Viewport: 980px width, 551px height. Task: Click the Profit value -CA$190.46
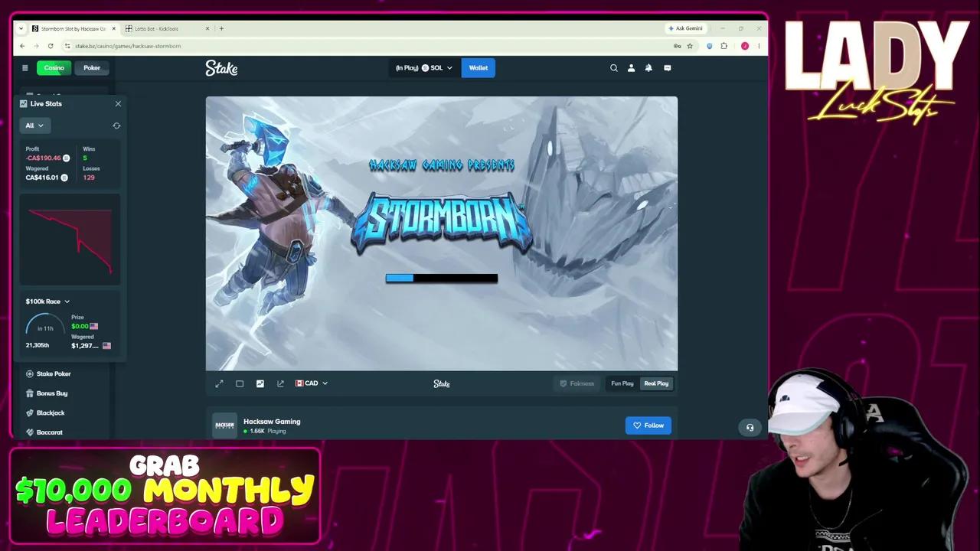point(43,158)
